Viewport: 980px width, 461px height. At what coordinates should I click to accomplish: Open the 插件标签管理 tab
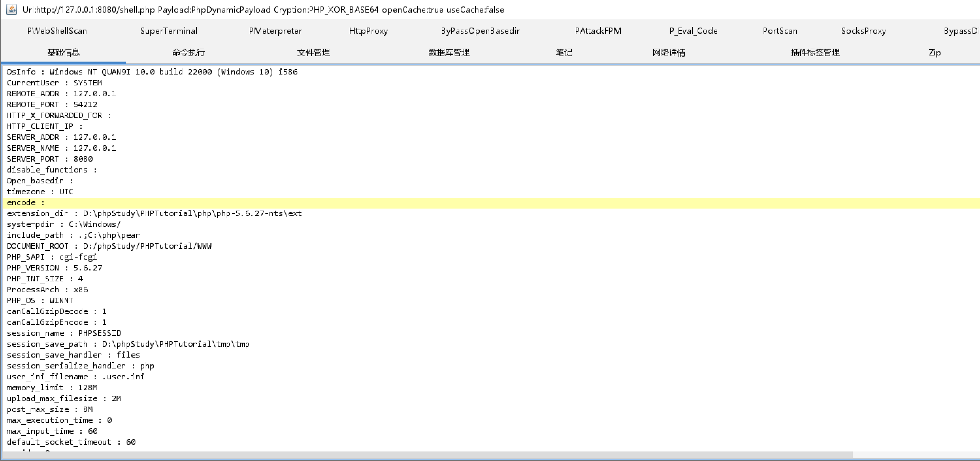815,52
